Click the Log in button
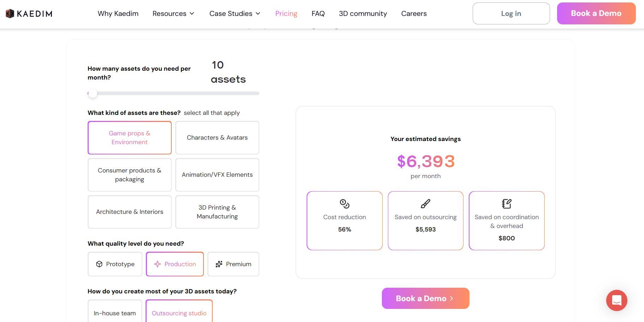The image size is (644, 322). point(511,13)
